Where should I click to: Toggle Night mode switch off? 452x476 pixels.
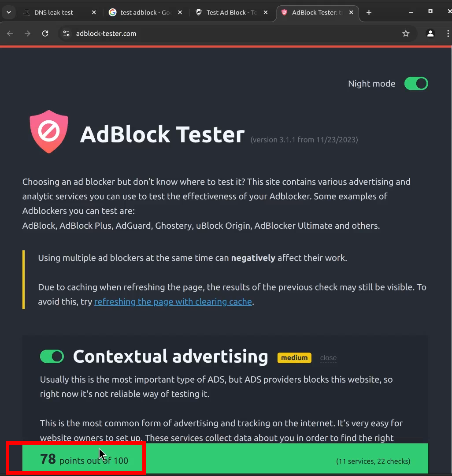[416, 83]
